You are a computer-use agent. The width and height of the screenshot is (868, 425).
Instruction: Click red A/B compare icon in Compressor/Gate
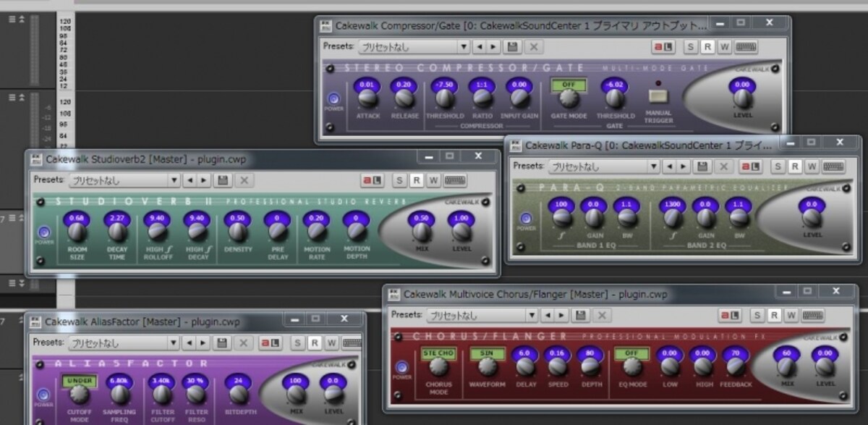click(663, 47)
